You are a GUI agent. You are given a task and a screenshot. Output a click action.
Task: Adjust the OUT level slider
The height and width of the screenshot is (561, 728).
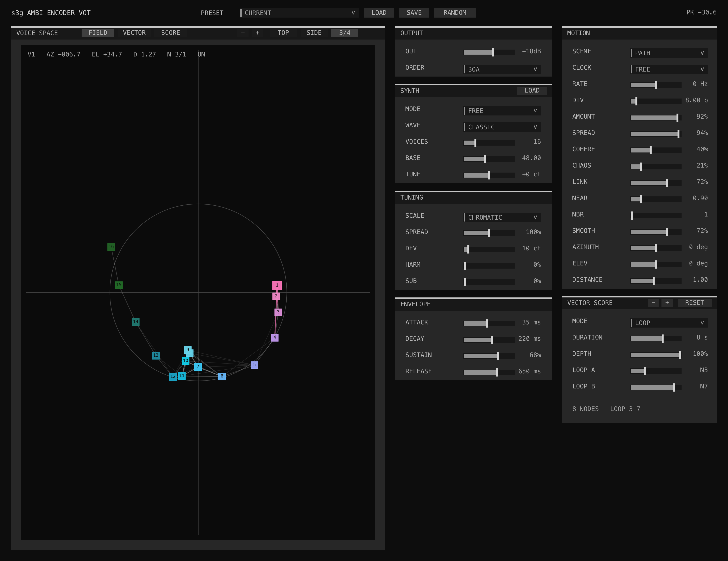coord(489,52)
